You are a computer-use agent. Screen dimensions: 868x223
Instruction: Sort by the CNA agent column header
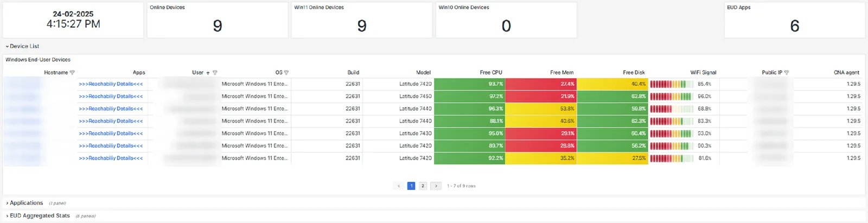pos(846,73)
